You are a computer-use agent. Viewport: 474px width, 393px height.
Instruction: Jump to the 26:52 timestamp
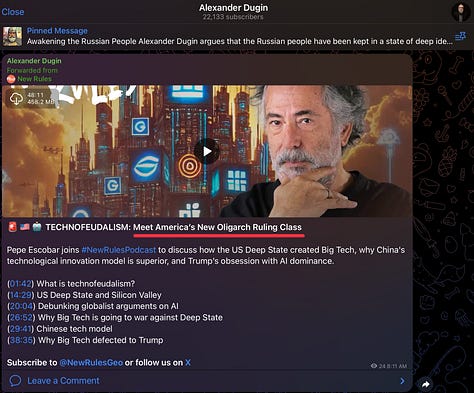click(21, 318)
